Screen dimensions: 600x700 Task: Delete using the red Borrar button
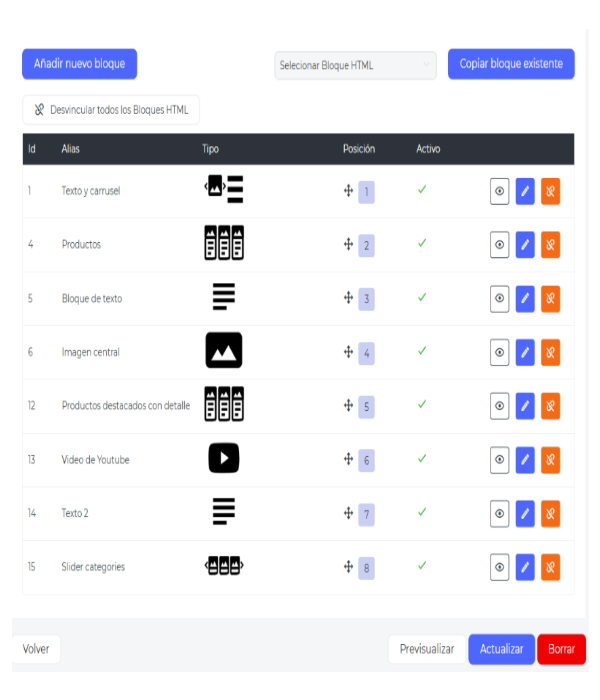(562, 649)
